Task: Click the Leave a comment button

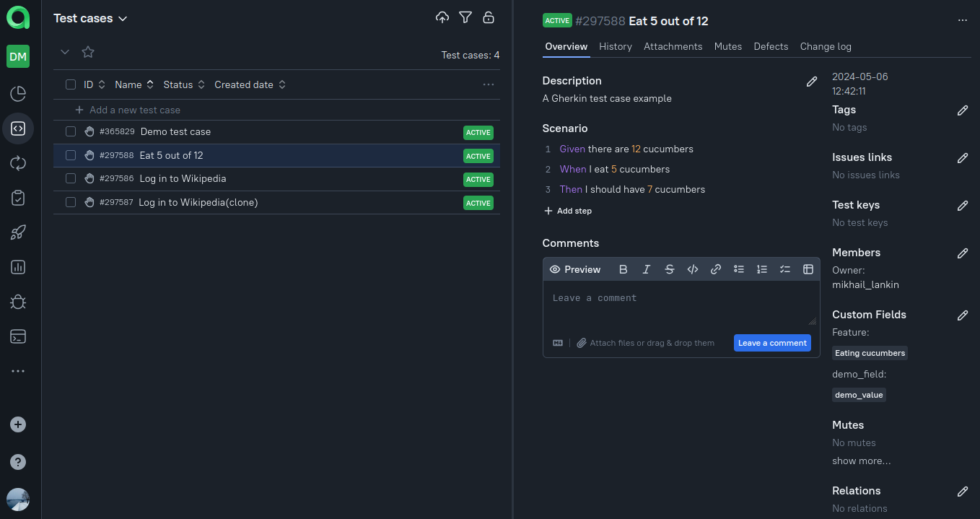Action: pyautogui.click(x=772, y=343)
